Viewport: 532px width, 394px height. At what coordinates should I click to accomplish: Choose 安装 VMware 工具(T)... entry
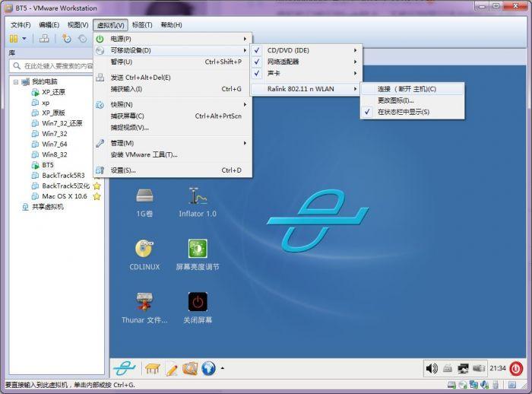(x=173, y=155)
